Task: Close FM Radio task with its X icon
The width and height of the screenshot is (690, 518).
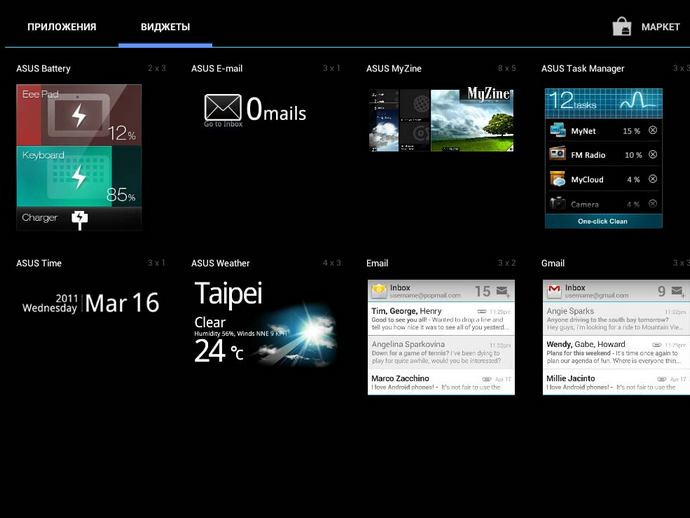Action: point(652,155)
